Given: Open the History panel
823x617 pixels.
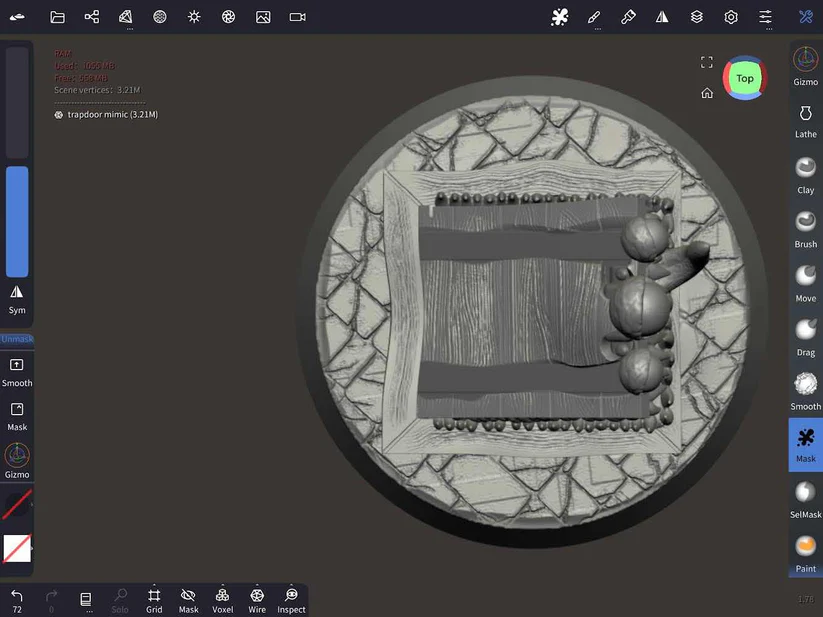Looking at the screenshot, I should point(86,601).
